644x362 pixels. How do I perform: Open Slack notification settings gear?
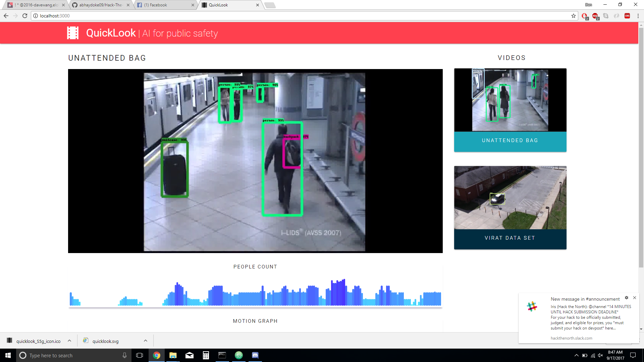[x=627, y=298]
